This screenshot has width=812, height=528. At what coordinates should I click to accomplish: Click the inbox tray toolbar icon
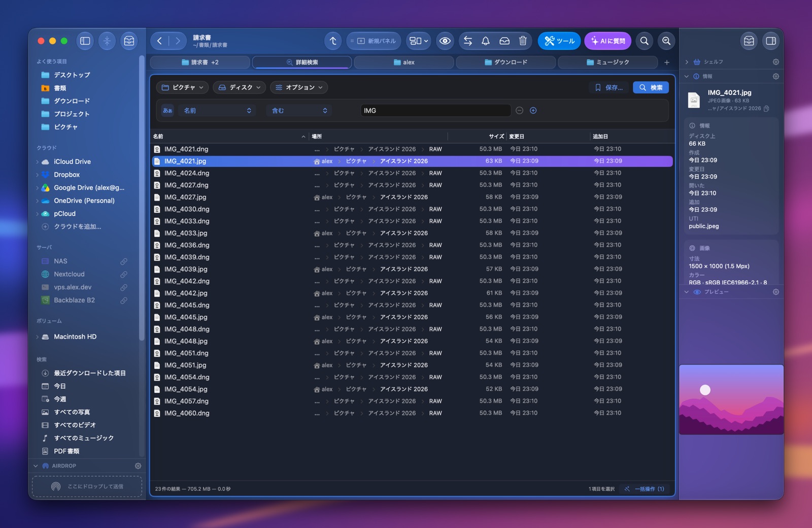point(504,41)
